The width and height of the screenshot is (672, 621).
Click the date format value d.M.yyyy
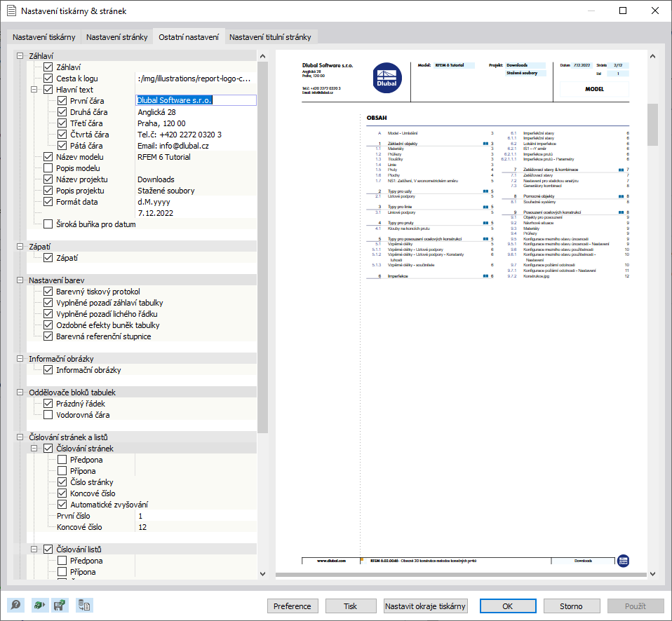(x=154, y=202)
